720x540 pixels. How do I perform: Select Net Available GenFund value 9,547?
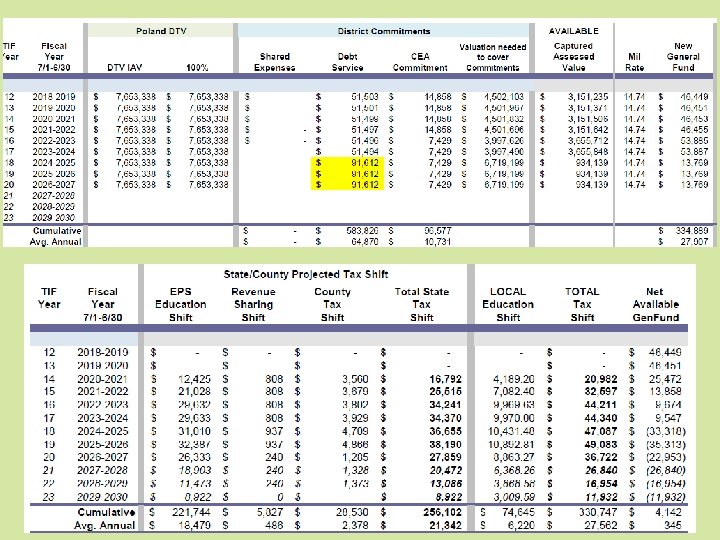pos(668,418)
